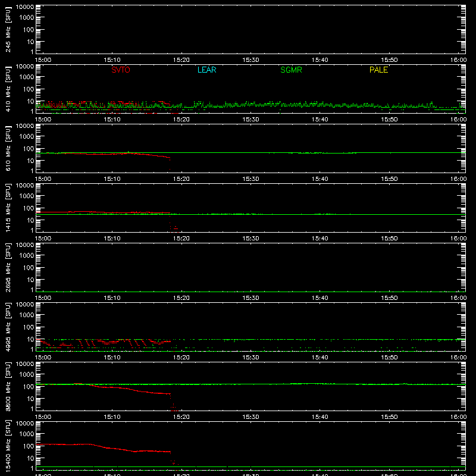Select the 8800 MHz [SFU] axis title
This screenshot has height=476, width=476.
click(x=8, y=386)
